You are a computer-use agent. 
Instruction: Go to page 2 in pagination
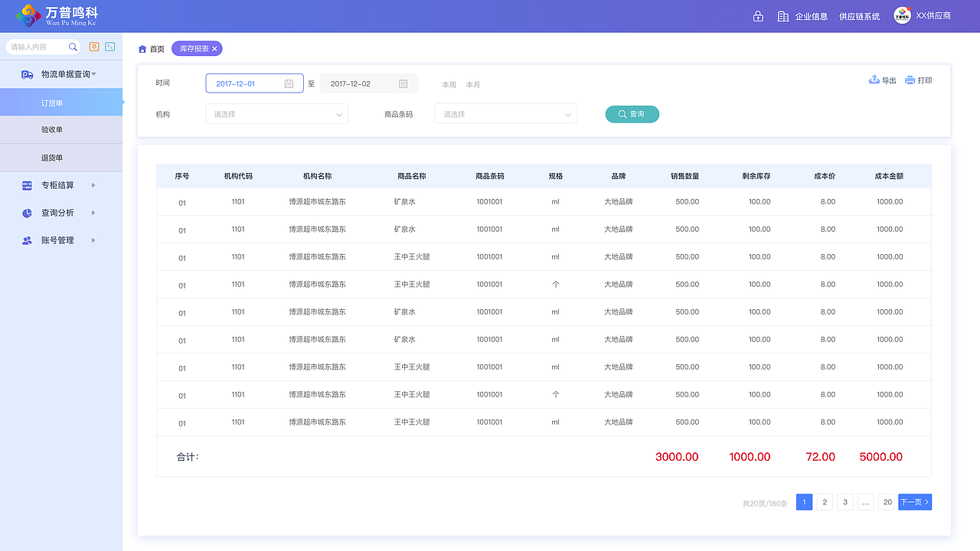pos(825,502)
